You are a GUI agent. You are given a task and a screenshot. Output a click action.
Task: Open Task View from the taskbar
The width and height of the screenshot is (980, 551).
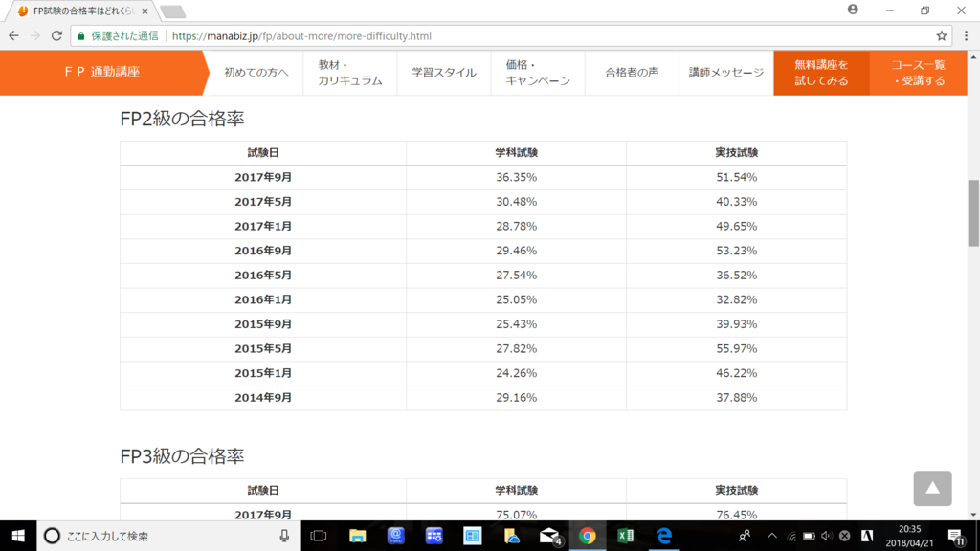click(x=319, y=536)
